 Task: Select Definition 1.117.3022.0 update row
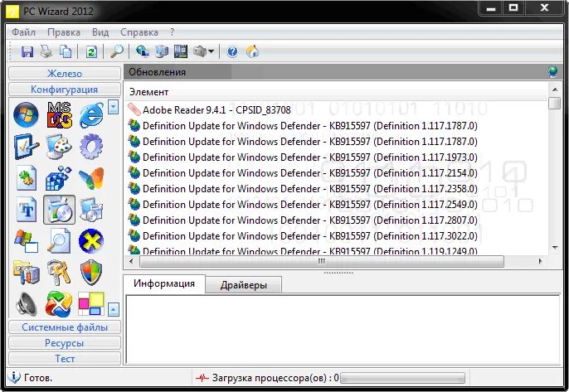coord(303,236)
